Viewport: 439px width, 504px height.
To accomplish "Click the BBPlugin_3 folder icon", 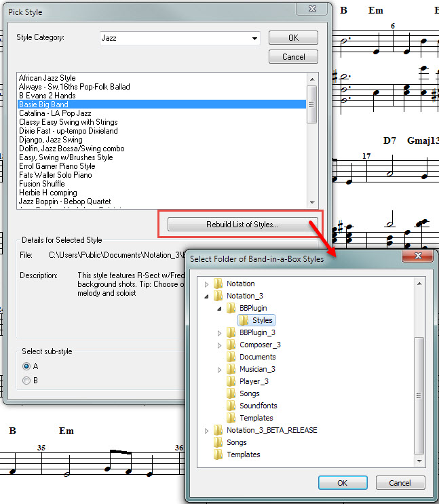I will click(231, 332).
